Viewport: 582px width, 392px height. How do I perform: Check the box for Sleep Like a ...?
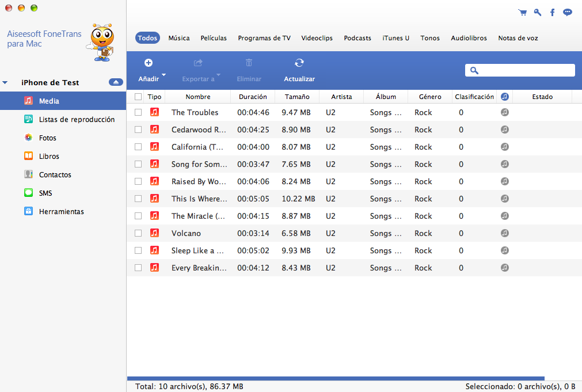[138, 250]
